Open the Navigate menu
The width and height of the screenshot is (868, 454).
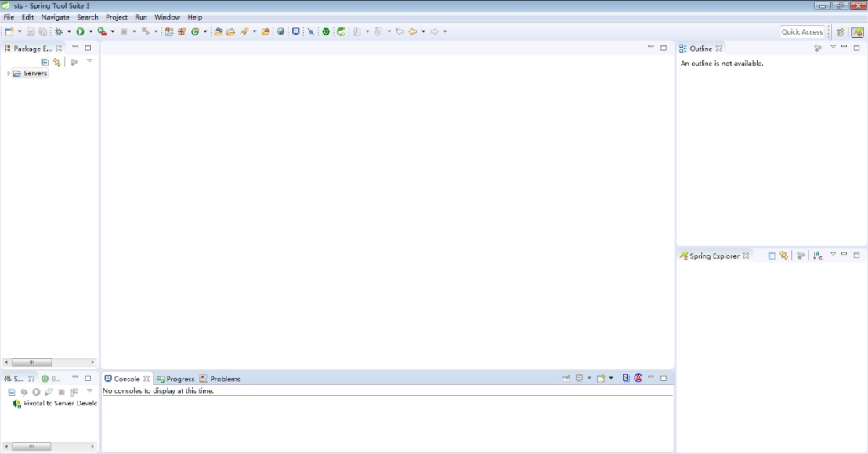(x=56, y=17)
